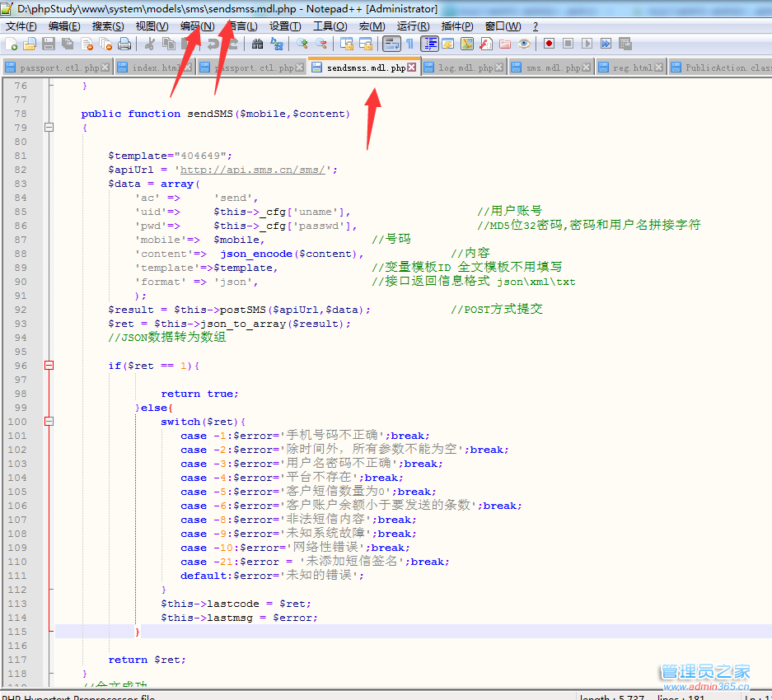Click the Synchronize vertical scrolling icon
Viewport: 772px width, 700px height.
coord(347,44)
